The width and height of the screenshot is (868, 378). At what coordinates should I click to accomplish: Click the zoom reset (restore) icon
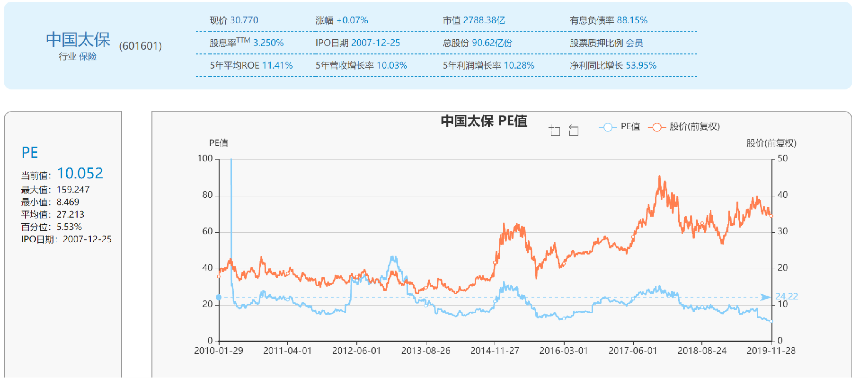(573, 130)
